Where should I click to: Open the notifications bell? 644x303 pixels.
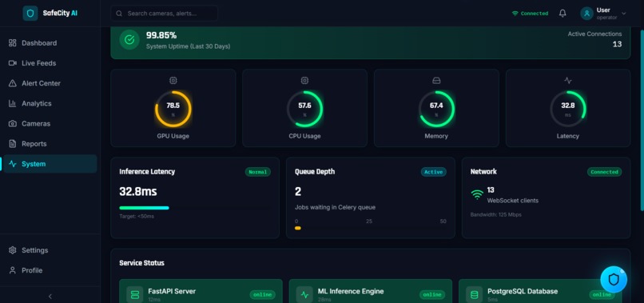click(x=563, y=13)
